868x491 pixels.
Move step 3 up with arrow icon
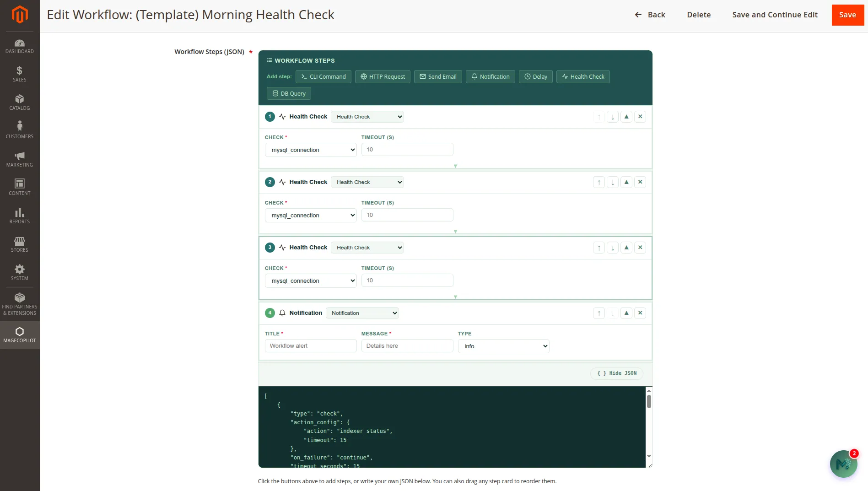[x=599, y=248]
